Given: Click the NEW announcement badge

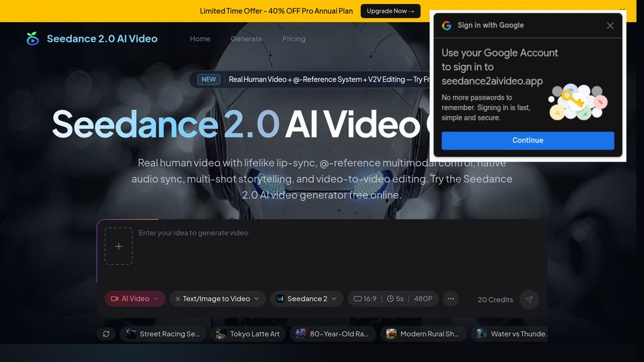Looking at the screenshot, I should [x=209, y=79].
